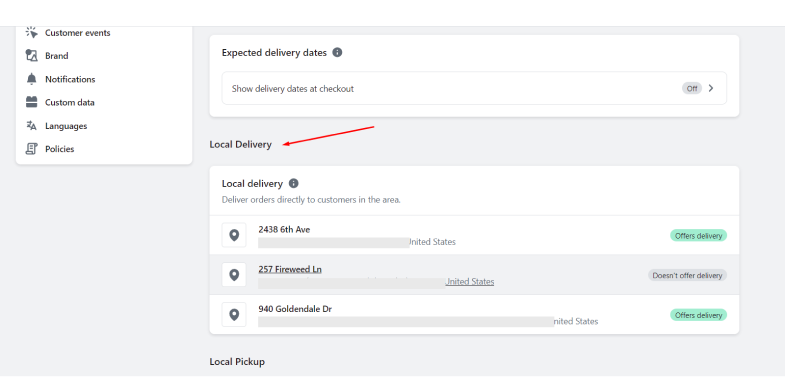Open Show delivery dates at checkout row
The width and height of the screenshot is (785, 377).
point(474,88)
